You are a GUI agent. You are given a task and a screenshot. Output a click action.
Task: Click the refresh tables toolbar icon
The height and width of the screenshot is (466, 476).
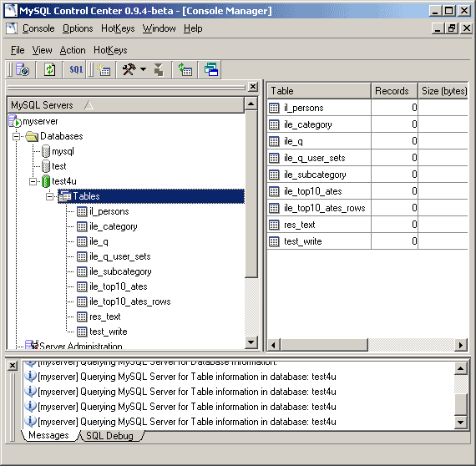[x=185, y=70]
